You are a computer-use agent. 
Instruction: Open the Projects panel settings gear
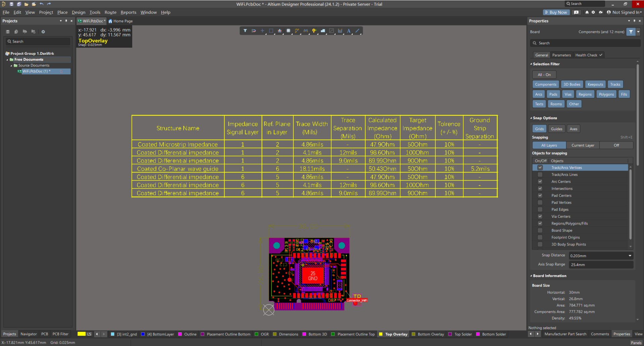coord(43,32)
